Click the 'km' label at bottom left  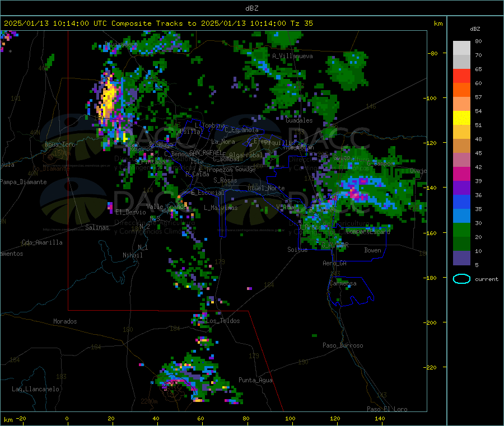[8, 420]
